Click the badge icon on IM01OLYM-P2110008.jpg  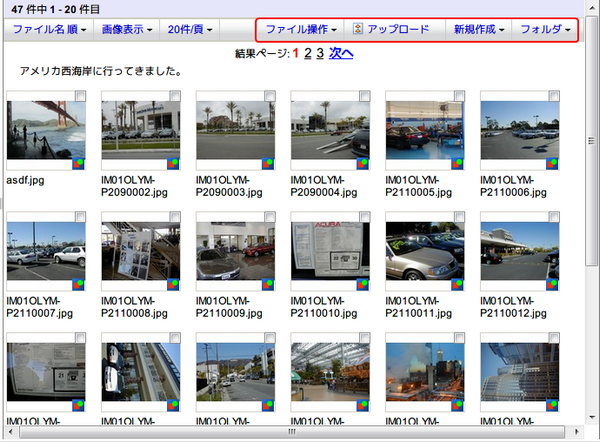(x=173, y=285)
